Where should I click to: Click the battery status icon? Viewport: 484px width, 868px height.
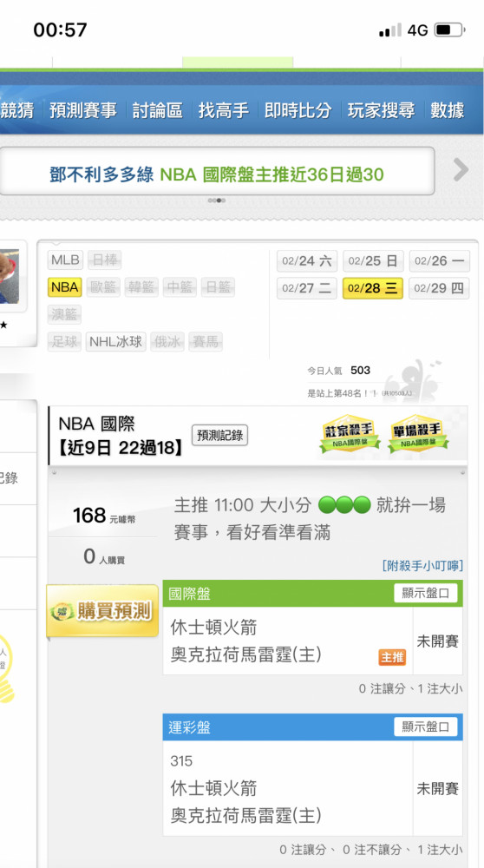tap(449, 30)
